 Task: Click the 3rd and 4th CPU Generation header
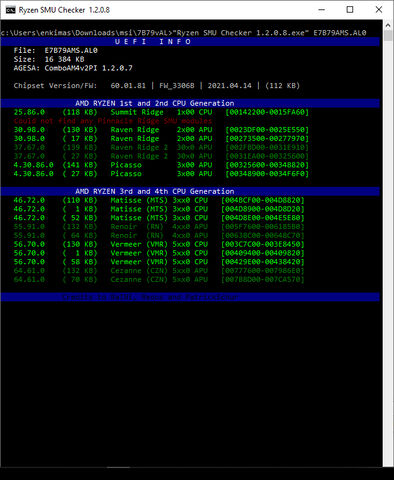(190, 191)
